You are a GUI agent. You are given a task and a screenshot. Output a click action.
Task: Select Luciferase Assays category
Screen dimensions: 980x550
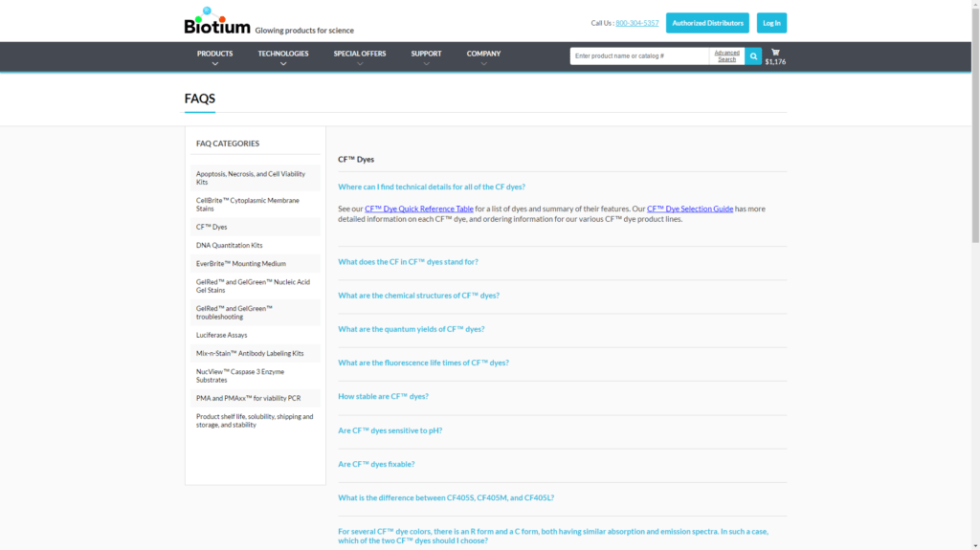pos(255,335)
